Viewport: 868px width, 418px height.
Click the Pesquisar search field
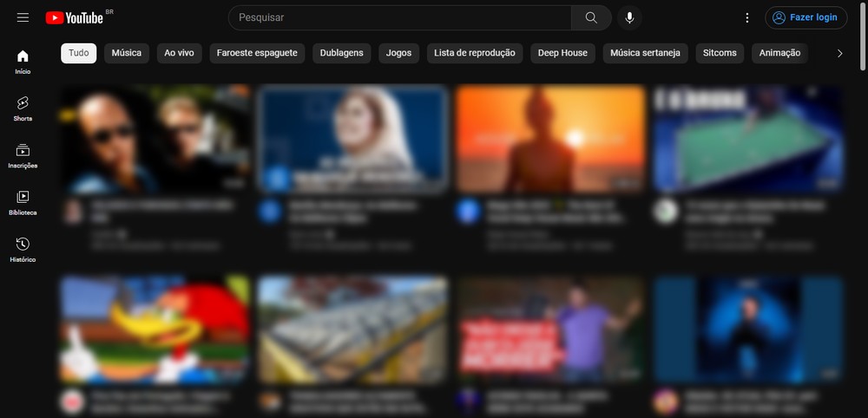coord(399,17)
